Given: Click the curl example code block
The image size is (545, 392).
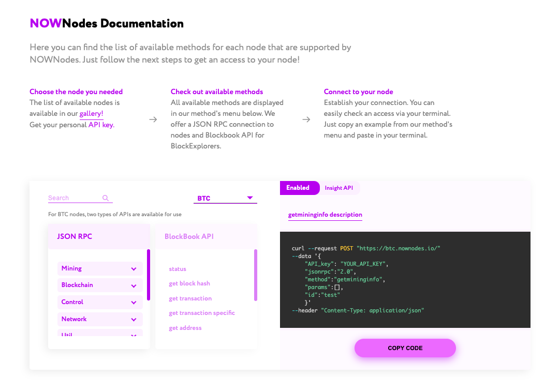Looking at the screenshot, I should [x=405, y=279].
